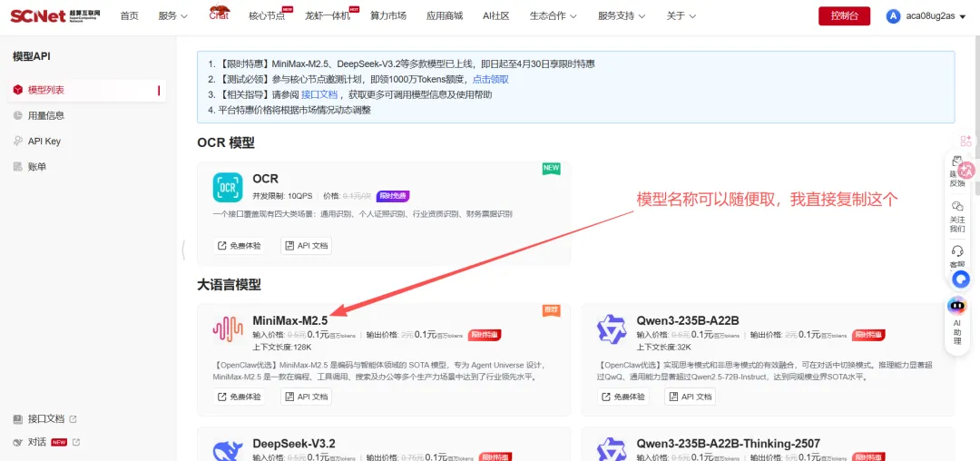
Task: Click the red 控制台 button
Action: point(845,16)
